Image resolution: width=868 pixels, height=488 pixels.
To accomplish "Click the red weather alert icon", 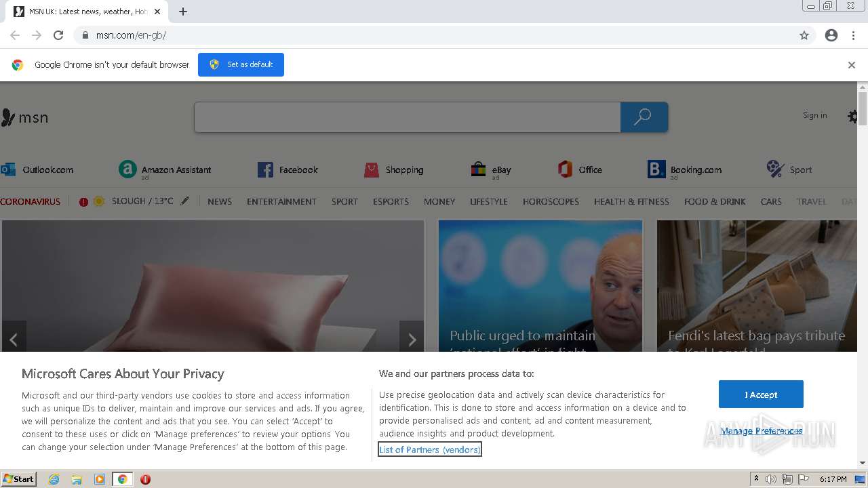I will click(83, 201).
